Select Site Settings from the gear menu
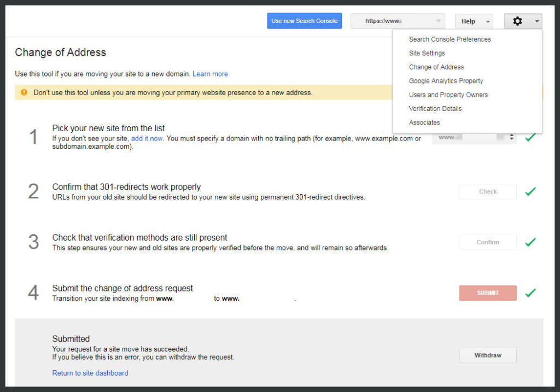560x392 pixels. (x=427, y=53)
